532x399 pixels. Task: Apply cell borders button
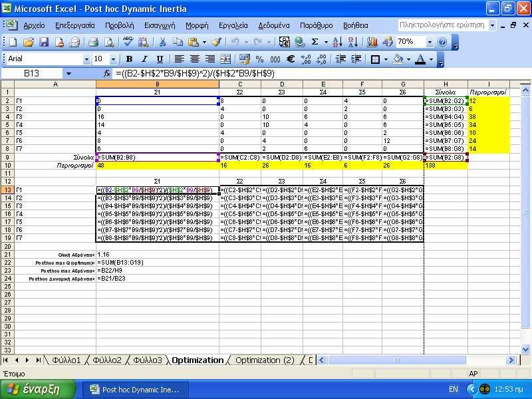375,59
